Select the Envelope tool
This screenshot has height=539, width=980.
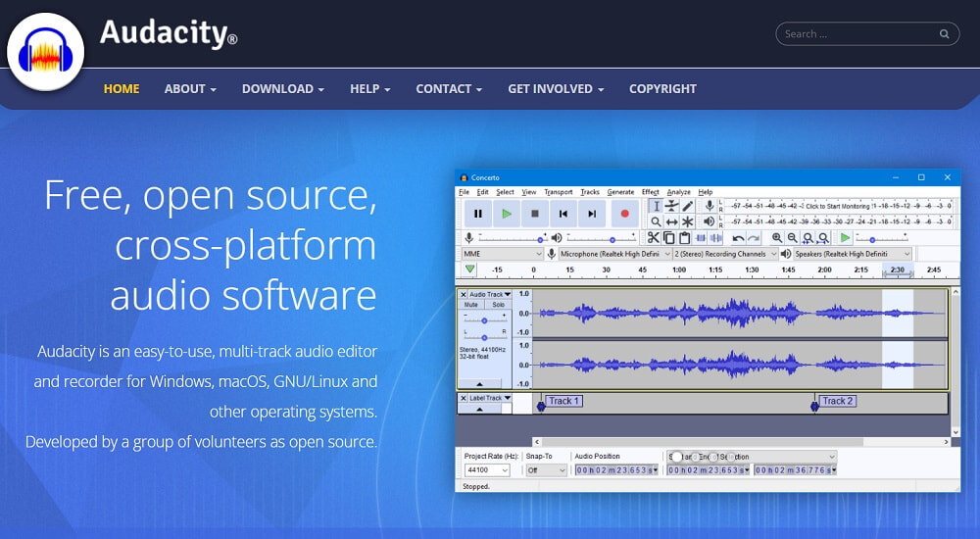point(672,206)
